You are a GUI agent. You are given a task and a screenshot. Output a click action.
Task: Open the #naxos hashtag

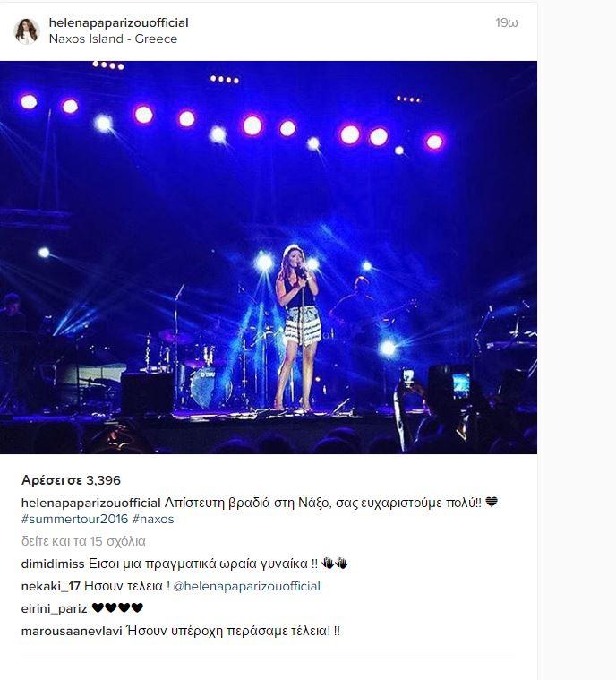pos(153,519)
